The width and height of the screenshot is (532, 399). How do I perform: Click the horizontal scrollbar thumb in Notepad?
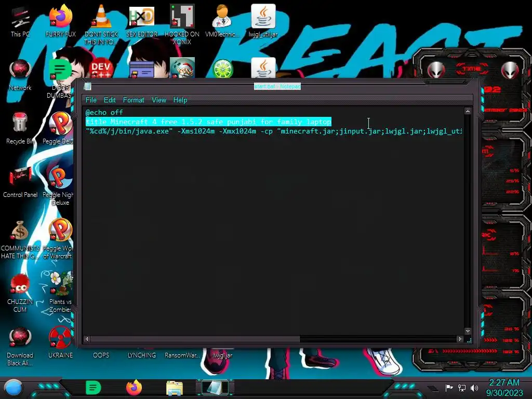tap(195, 339)
